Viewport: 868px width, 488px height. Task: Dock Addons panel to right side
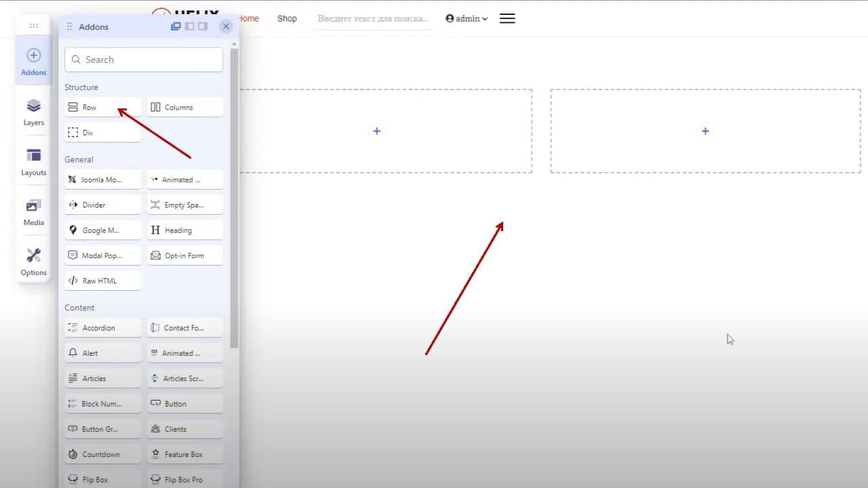pos(202,26)
